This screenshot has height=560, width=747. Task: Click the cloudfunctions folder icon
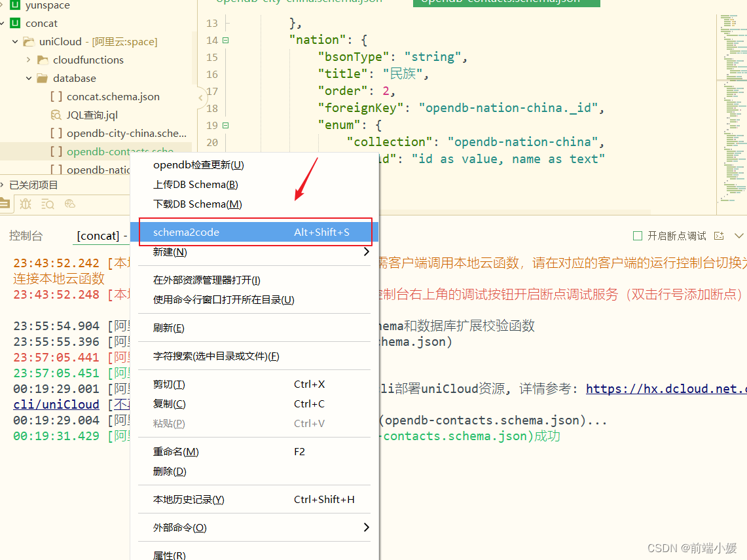click(x=42, y=60)
